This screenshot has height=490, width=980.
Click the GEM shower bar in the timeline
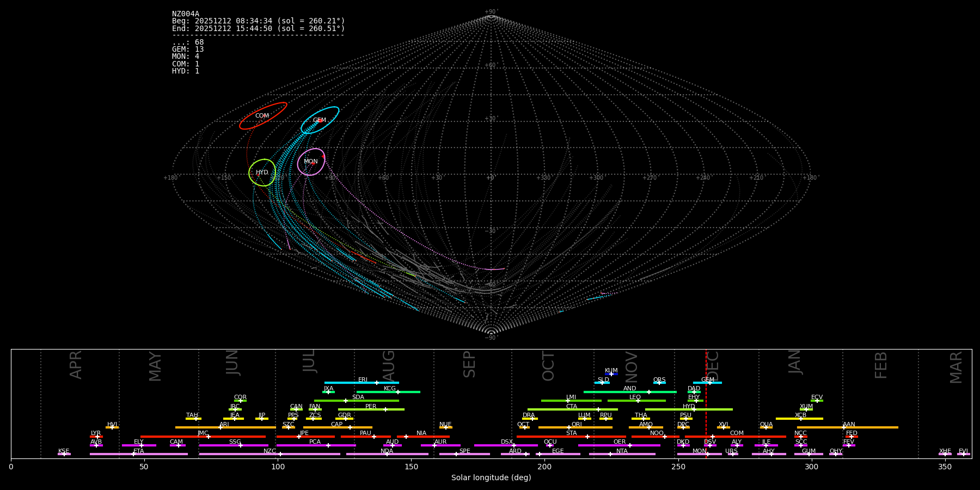(707, 383)
